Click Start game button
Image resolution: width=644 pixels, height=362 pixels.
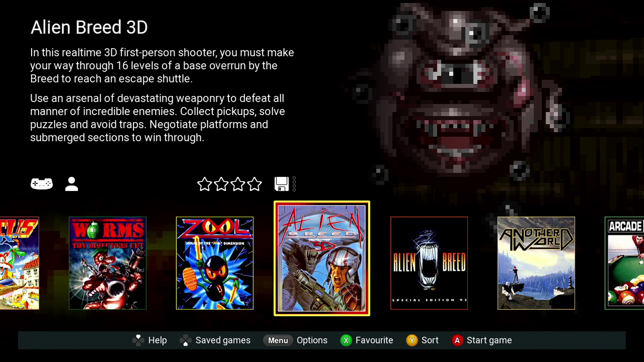click(x=489, y=340)
